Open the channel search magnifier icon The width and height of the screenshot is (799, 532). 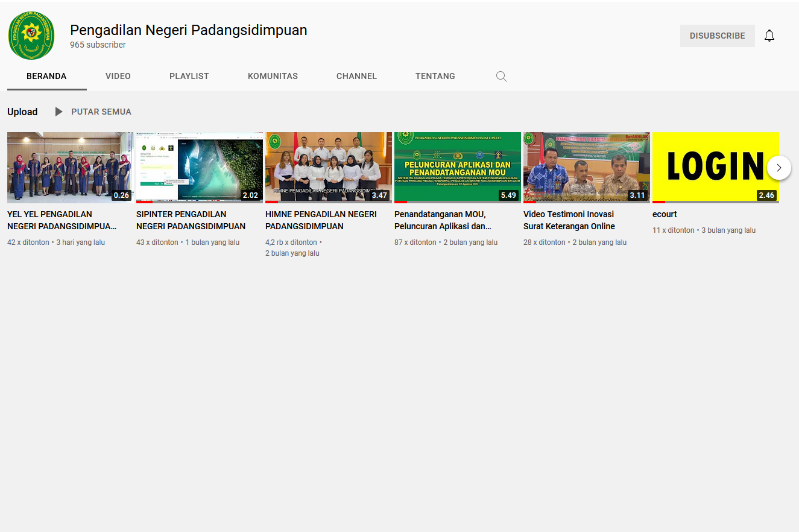pos(501,77)
